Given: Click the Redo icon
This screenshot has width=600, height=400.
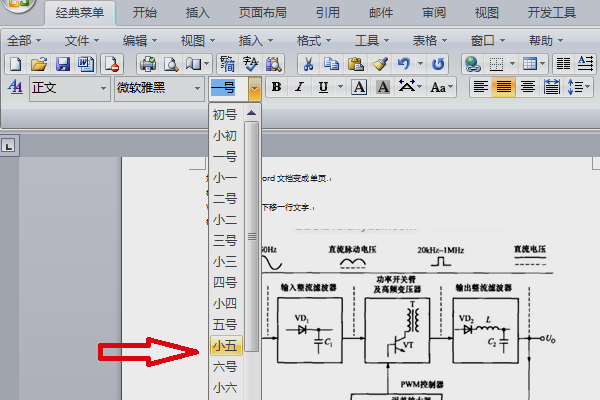Looking at the screenshot, I should (438, 64).
